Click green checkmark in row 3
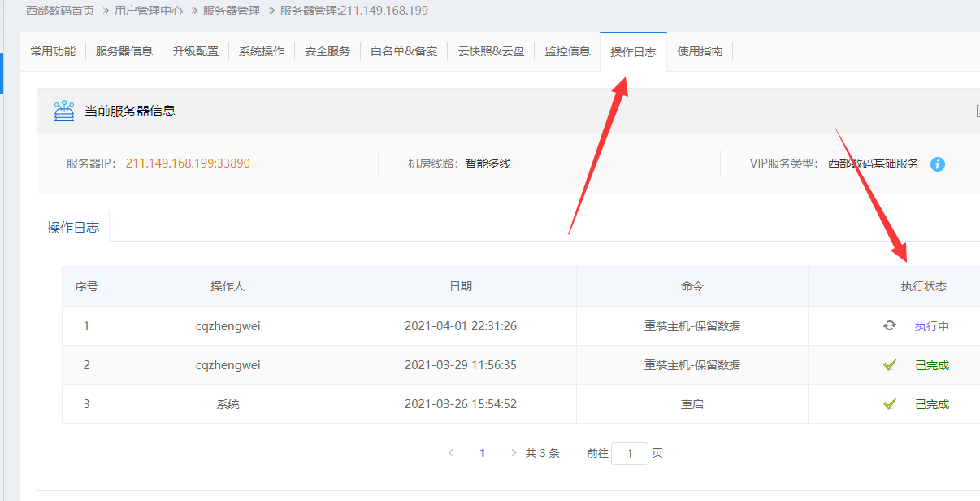 pyautogui.click(x=890, y=404)
